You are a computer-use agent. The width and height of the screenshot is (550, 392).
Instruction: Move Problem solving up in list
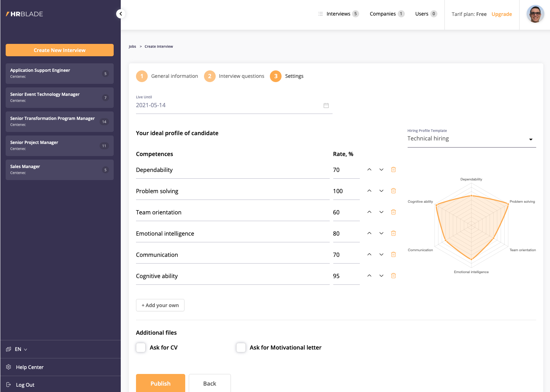pyautogui.click(x=369, y=191)
